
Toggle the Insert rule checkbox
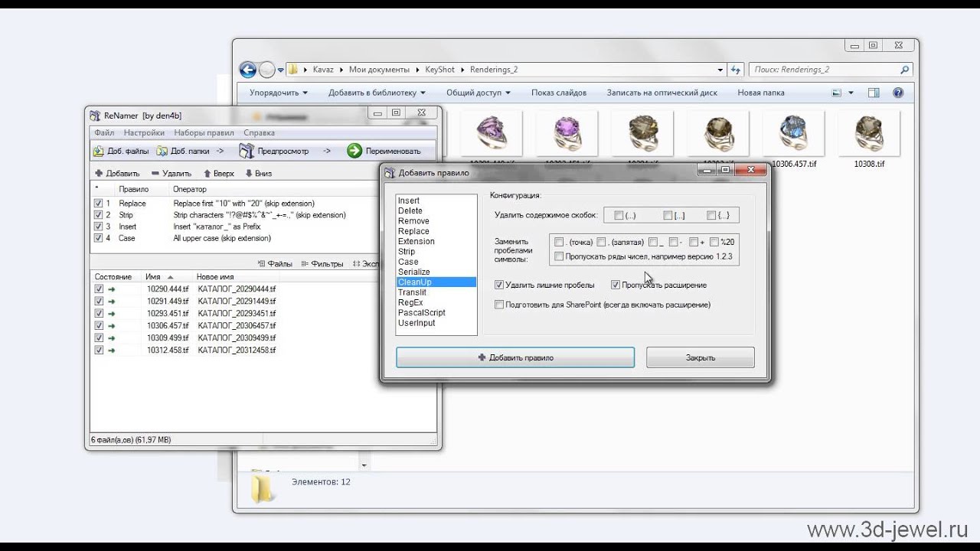click(98, 227)
